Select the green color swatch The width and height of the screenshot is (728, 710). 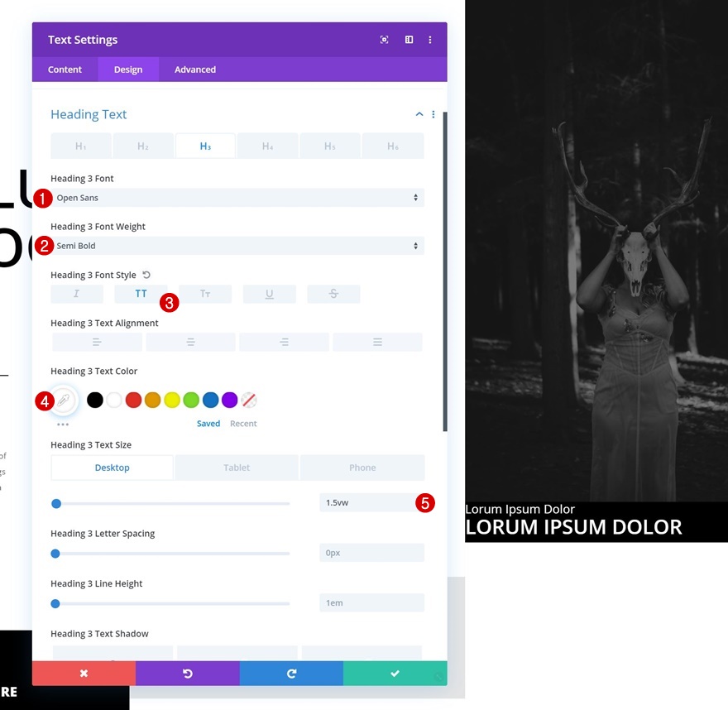[191, 400]
